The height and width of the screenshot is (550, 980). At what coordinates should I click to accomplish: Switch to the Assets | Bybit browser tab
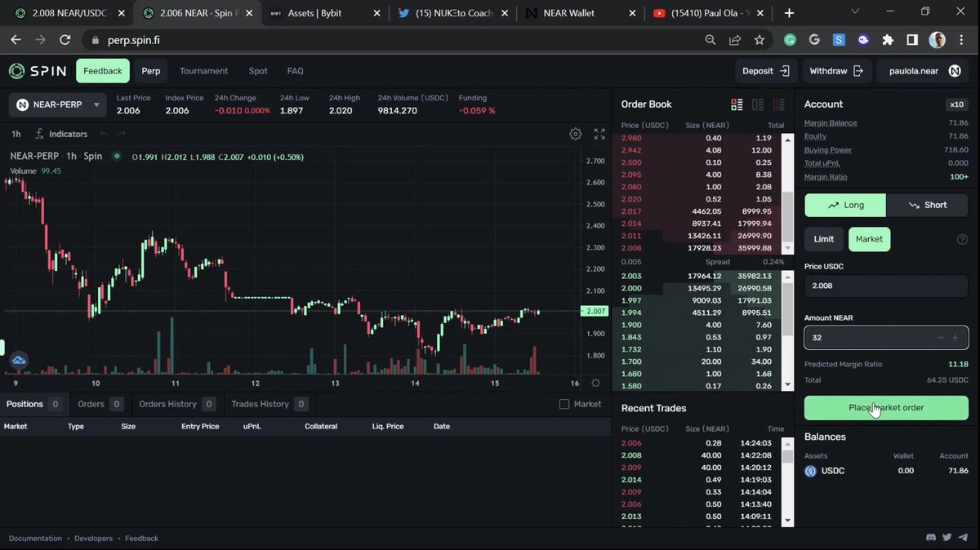(324, 13)
